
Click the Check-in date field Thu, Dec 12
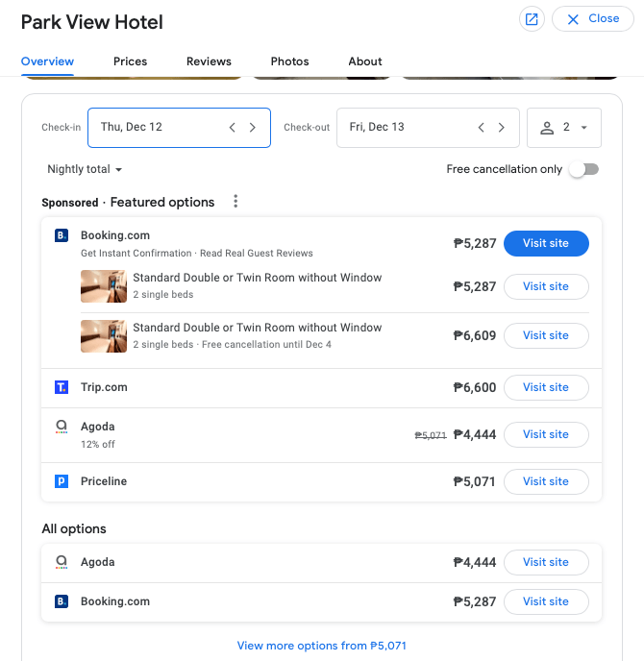(x=179, y=128)
